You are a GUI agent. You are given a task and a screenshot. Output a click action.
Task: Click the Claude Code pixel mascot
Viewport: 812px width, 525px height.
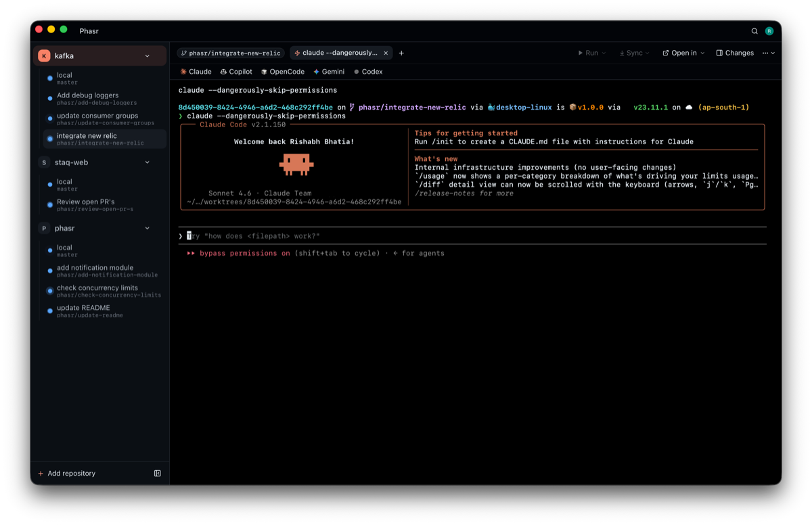point(296,164)
